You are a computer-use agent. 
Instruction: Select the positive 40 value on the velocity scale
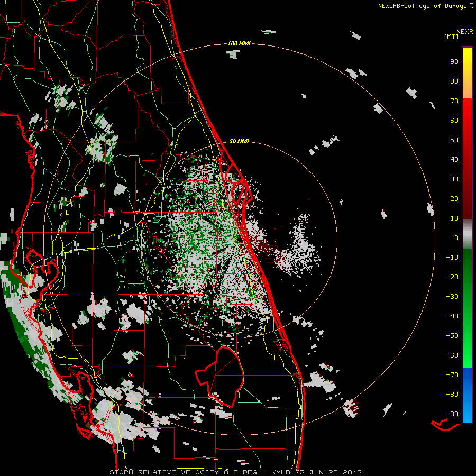[x=454, y=159]
